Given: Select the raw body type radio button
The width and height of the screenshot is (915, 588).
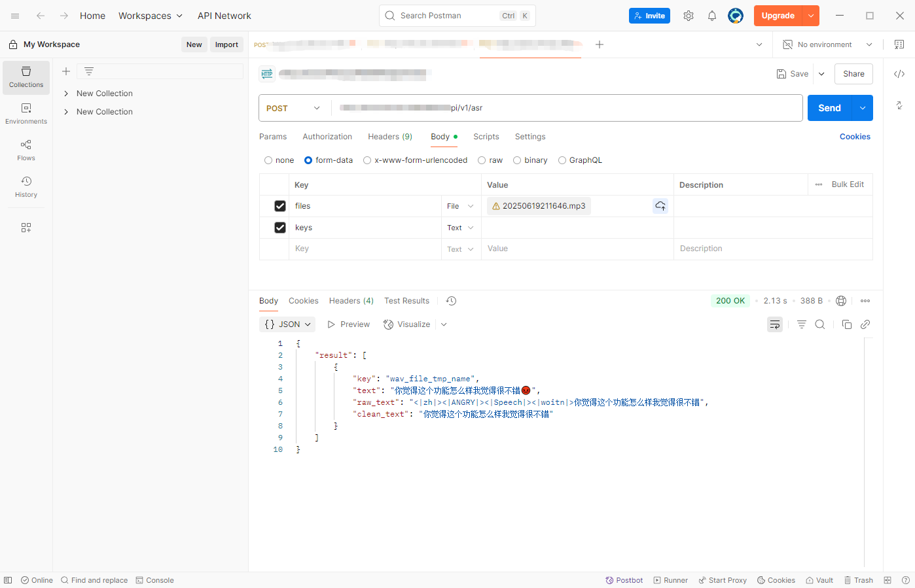Looking at the screenshot, I should point(482,160).
